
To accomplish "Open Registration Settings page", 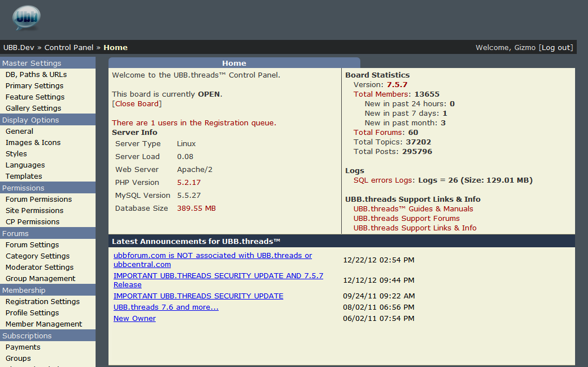I will click(x=43, y=301).
